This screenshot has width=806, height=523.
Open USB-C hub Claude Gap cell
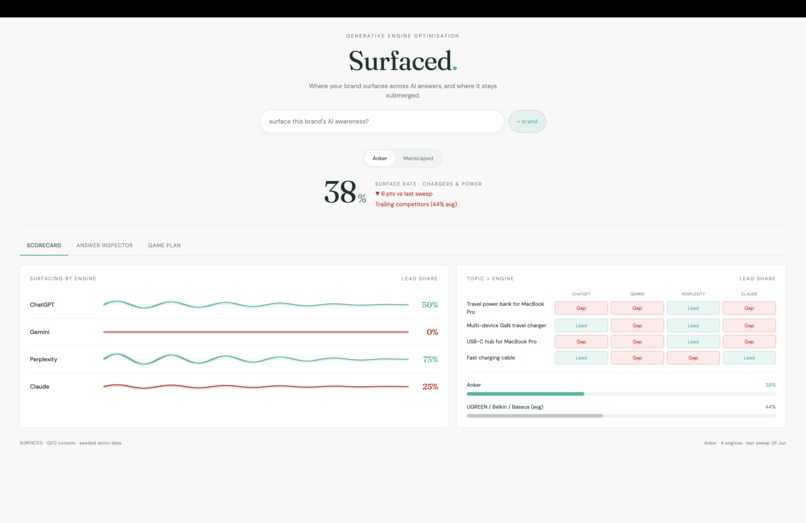point(749,341)
